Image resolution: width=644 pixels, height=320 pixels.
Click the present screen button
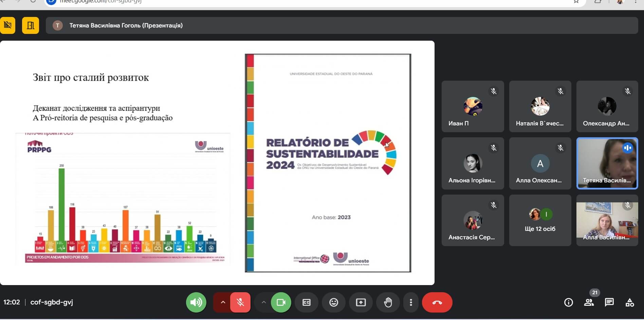(361, 302)
